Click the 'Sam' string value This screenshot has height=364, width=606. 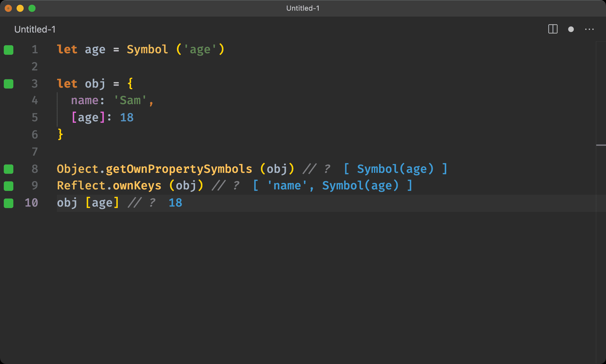coord(130,100)
